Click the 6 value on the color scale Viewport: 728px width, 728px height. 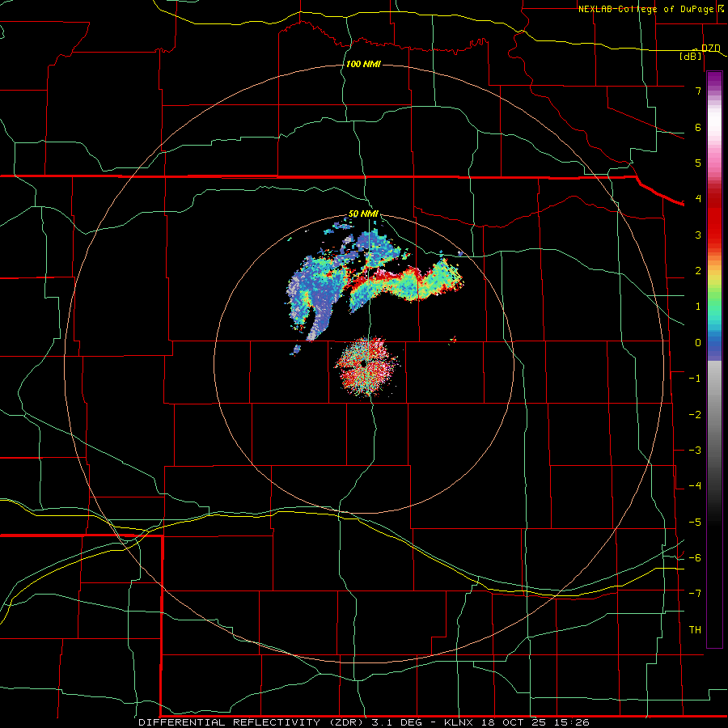[698, 127]
